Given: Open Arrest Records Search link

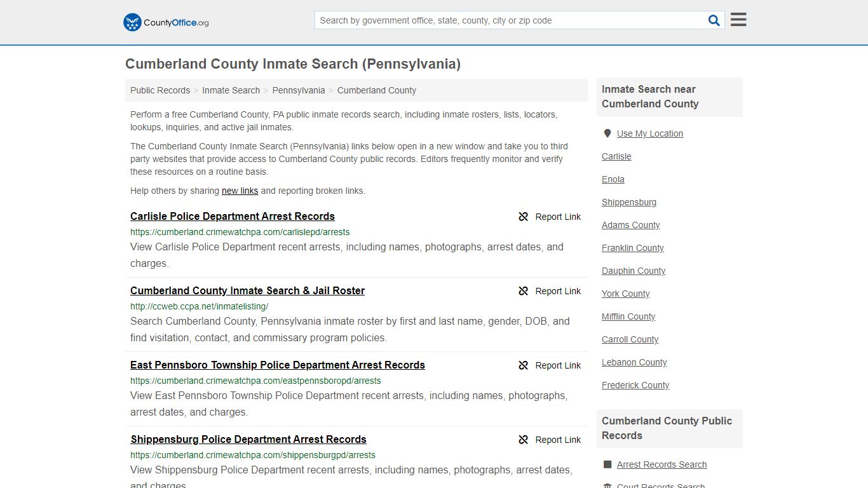Looking at the screenshot, I should (661, 464).
